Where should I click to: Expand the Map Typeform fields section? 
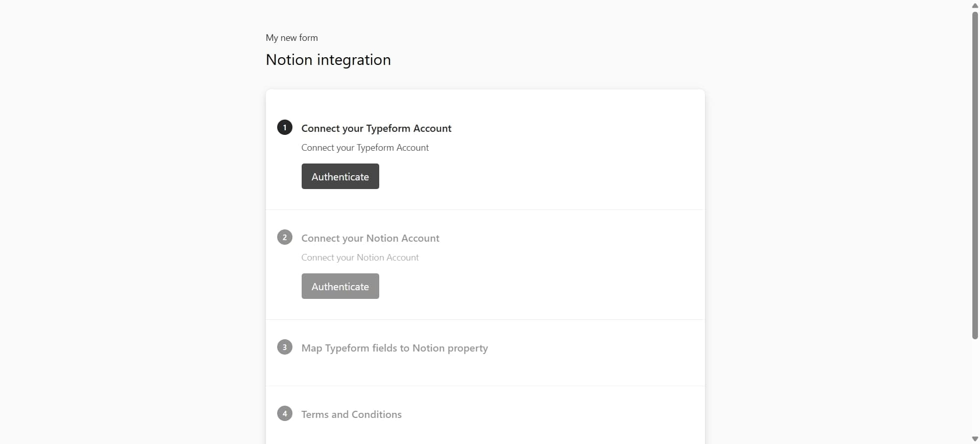pos(394,348)
